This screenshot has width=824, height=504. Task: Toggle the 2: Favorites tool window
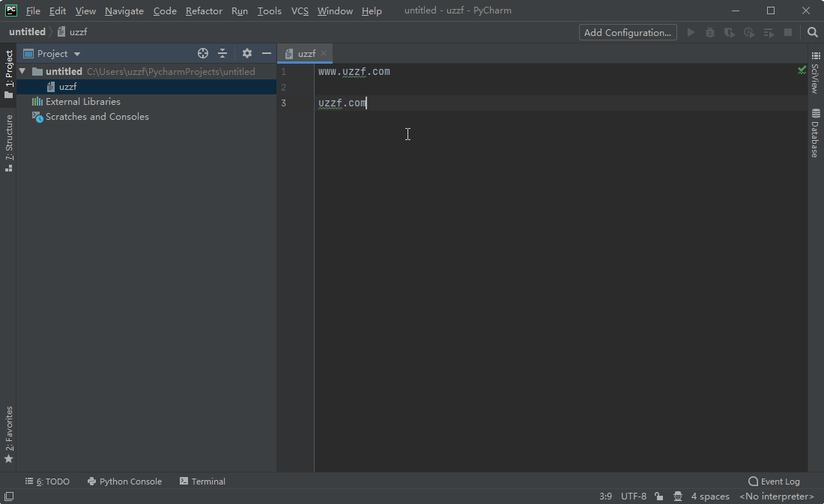(x=8, y=434)
